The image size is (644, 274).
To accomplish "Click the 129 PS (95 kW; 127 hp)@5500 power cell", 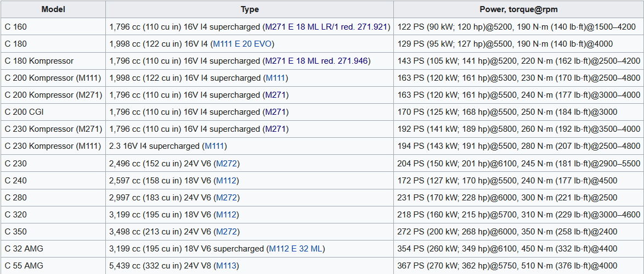I will coord(519,43).
